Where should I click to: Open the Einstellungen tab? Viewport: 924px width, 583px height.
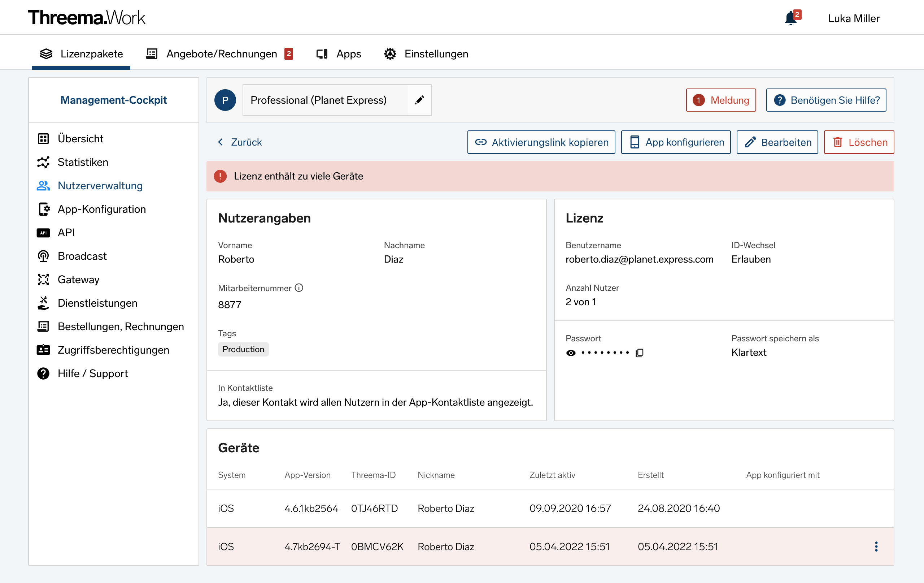point(426,54)
